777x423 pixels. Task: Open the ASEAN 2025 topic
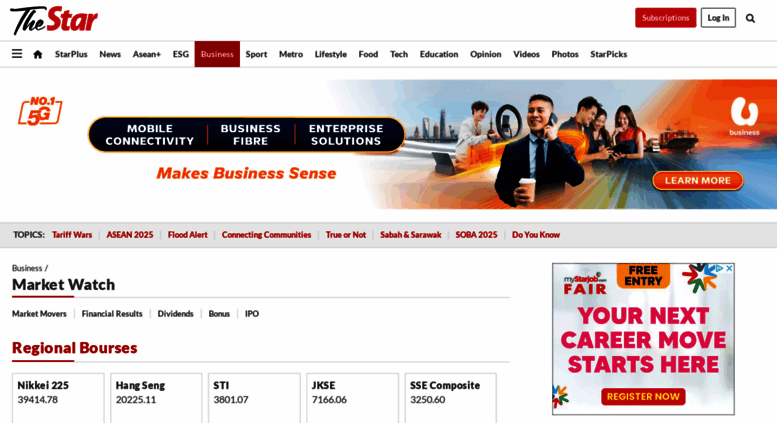pos(130,235)
